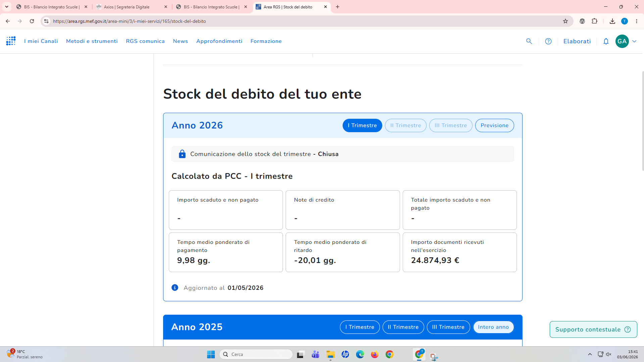644x362 pixels.
Task: Open Formazione menu
Action: (266, 41)
